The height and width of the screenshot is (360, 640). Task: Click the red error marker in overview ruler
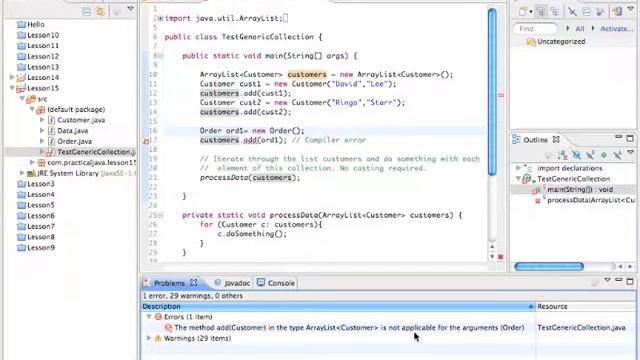[501, 95]
